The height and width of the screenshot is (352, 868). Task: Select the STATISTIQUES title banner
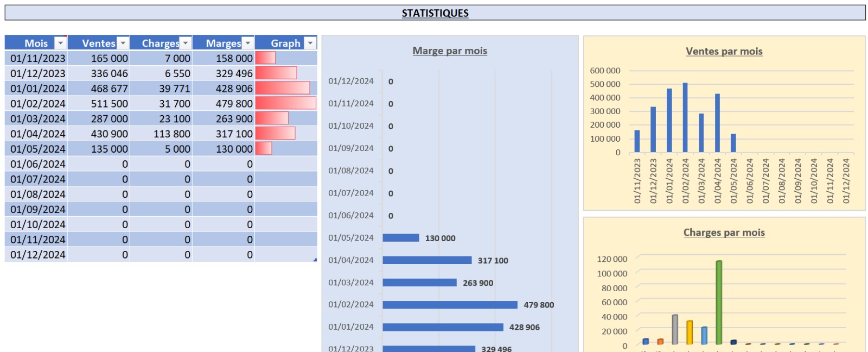435,13
